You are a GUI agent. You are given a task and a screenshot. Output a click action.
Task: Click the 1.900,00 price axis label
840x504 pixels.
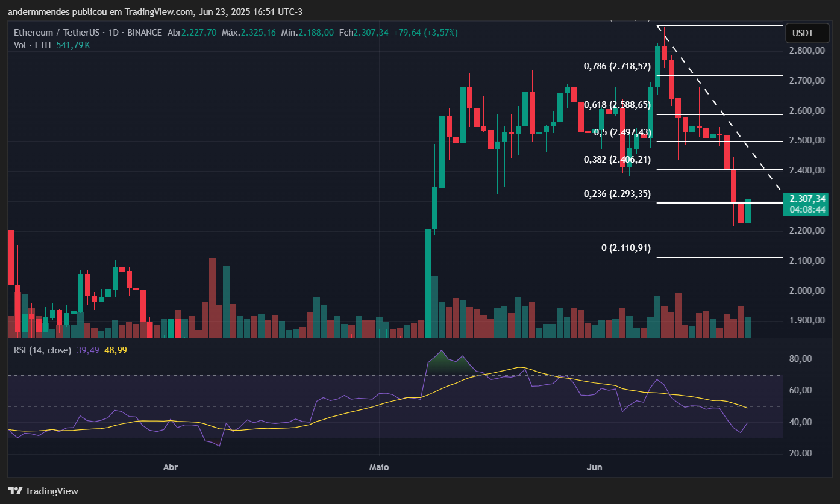click(x=808, y=321)
